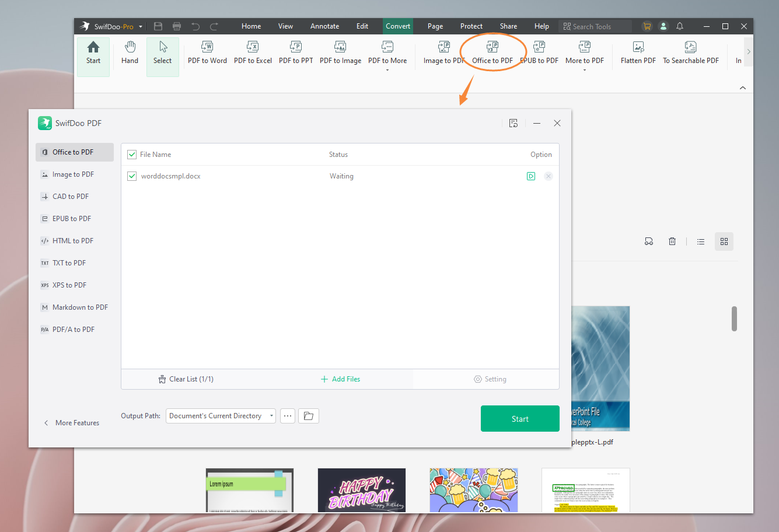
Task: Open the Page tab
Action: pos(435,26)
